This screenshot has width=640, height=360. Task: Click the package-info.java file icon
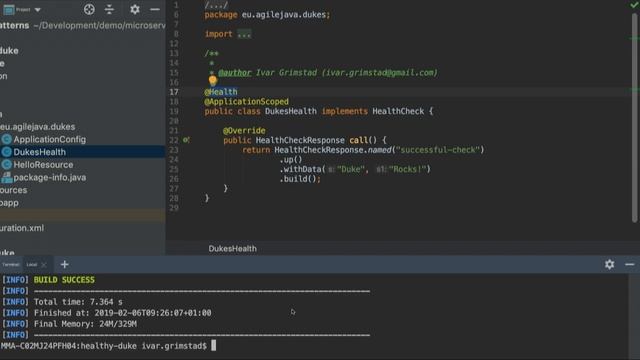pos(6,178)
